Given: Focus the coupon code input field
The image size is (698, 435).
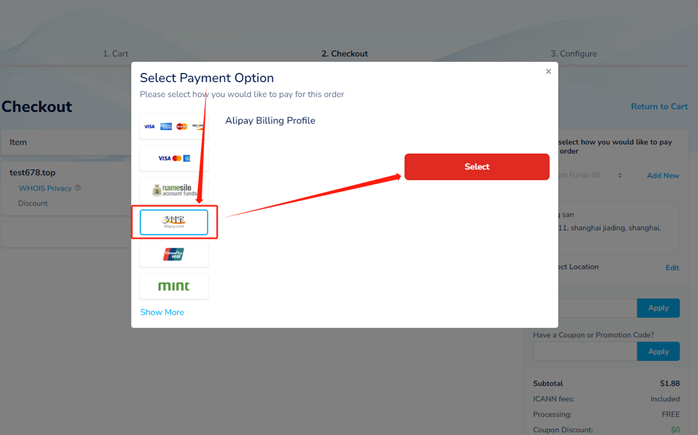Looking at the screenshot, I should point(585,351).
